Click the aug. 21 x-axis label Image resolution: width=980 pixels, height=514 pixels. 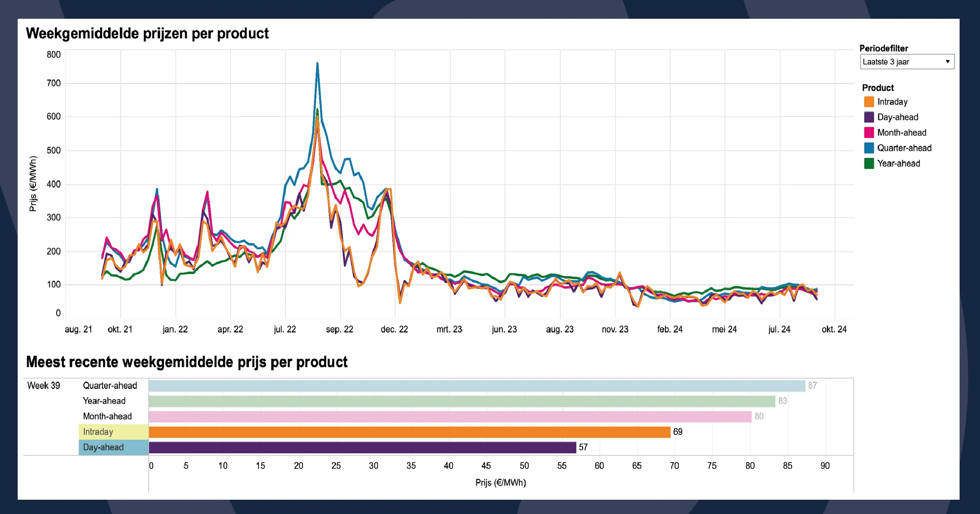[x=78, y=329]
